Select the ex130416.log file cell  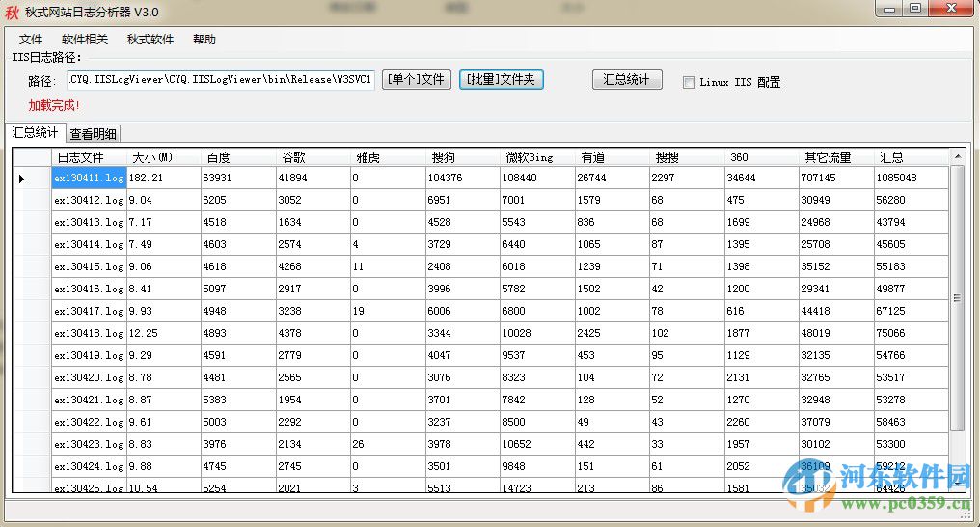point(90,289)
